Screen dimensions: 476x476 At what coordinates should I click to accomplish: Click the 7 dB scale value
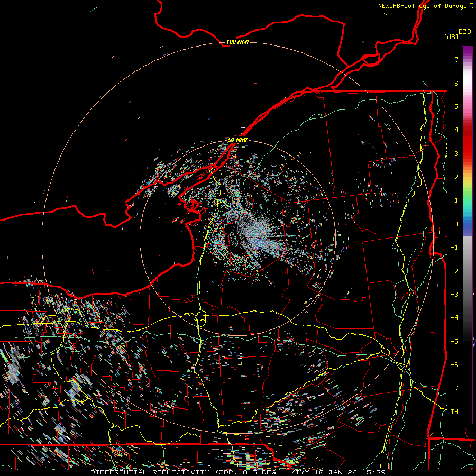click(x=456, y=59)
